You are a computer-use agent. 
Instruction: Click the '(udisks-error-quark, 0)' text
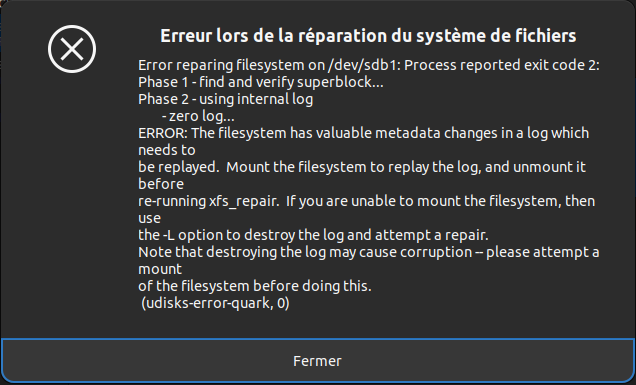coord(215,303)
